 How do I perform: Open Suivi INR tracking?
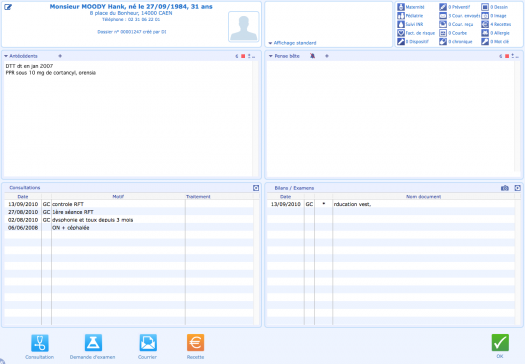[x=401, y=24]
